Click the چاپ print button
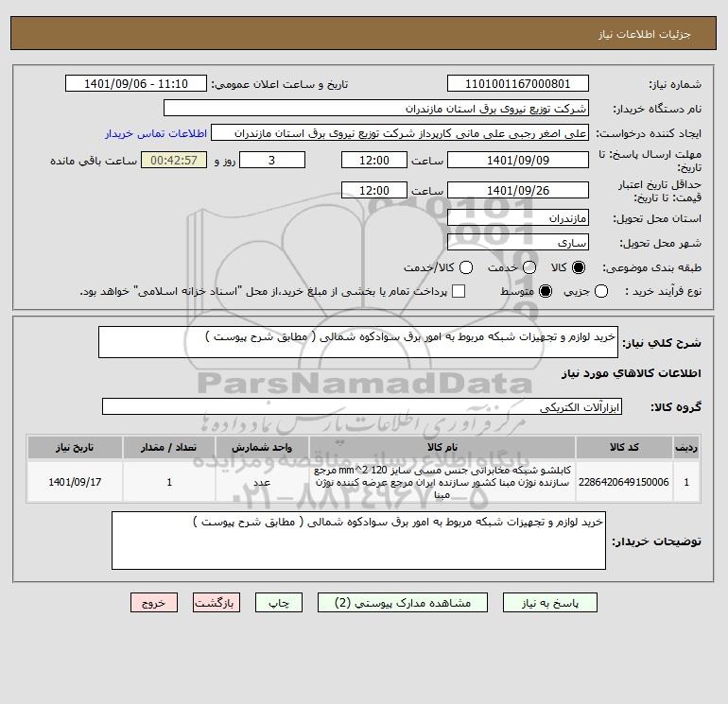The image size is (728, 704). tap(279, 602)
